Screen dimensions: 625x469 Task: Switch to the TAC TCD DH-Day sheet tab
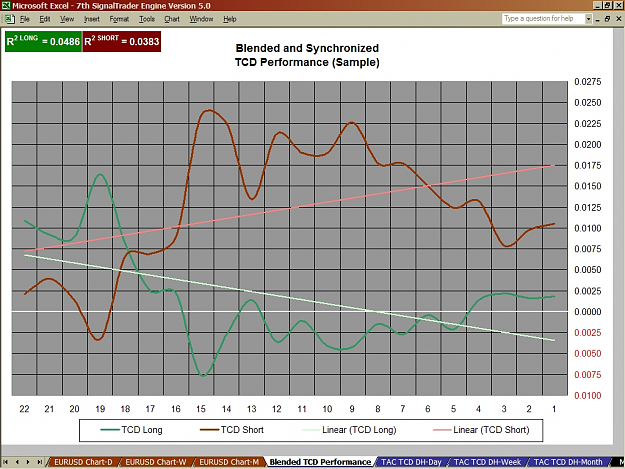(411, 462)
